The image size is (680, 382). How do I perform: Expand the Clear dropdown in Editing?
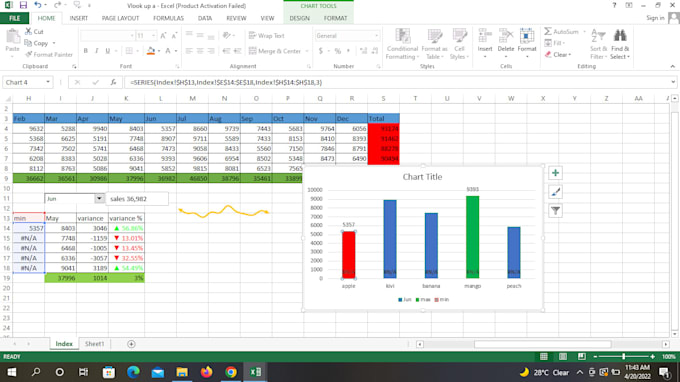click(570, 55)
